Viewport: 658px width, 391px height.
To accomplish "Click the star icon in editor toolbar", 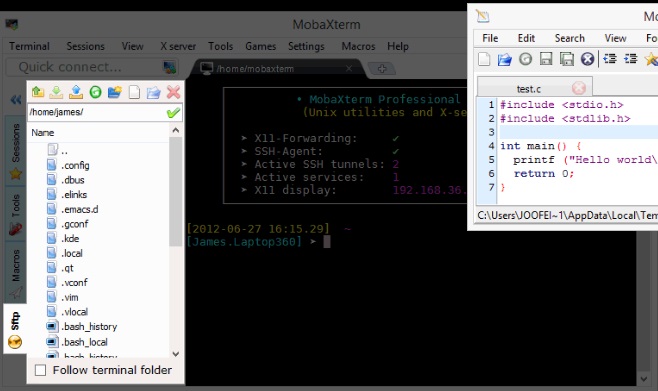I will (x=651, y=59).
